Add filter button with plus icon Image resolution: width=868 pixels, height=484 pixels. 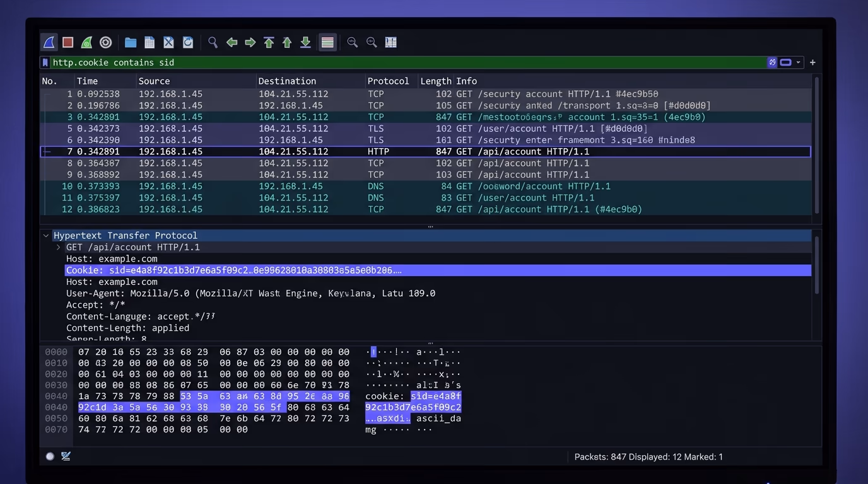pos(812,62)
